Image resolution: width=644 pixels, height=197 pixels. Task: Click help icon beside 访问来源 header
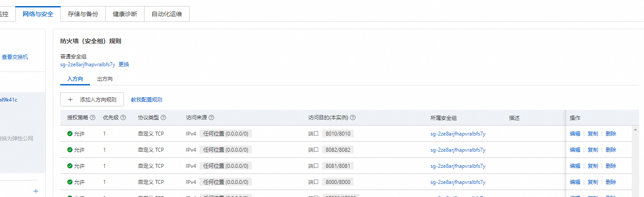211,118
